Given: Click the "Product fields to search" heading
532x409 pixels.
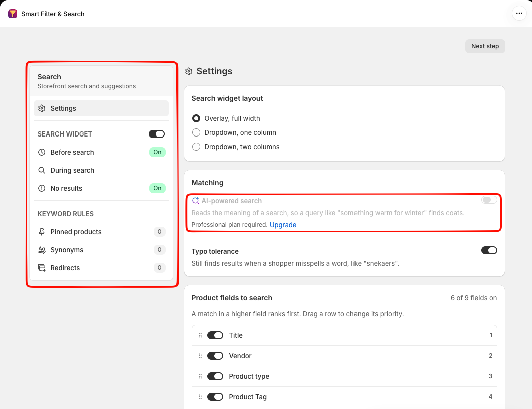Looking at the screenshot, I should (x=232, y=298).
